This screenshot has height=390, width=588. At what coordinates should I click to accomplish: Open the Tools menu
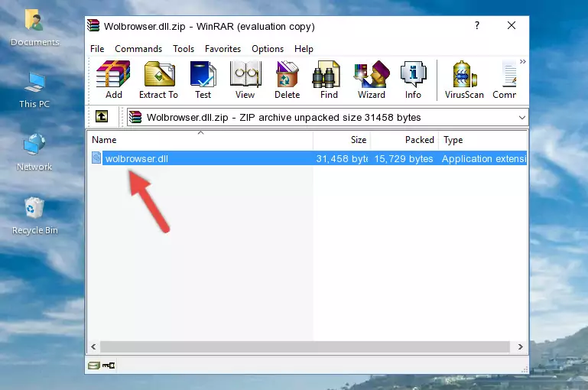184,49
